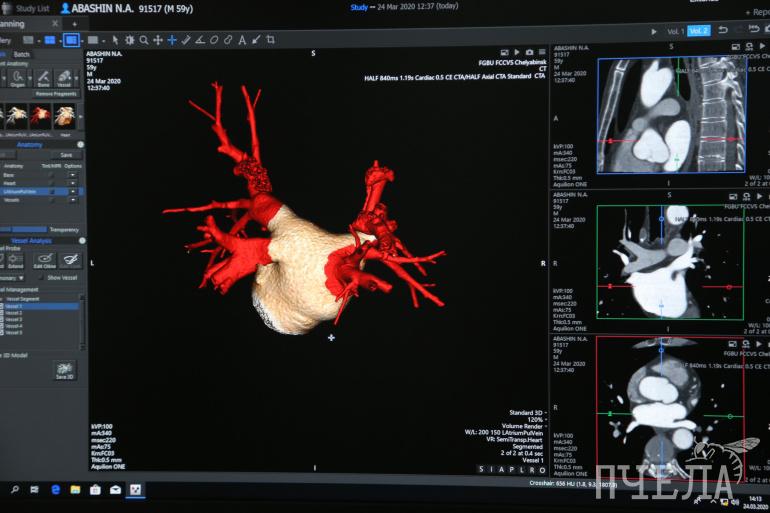Click the camera snapshot icon above 3D view
The image size is (770, 513).
click(530, 52)
